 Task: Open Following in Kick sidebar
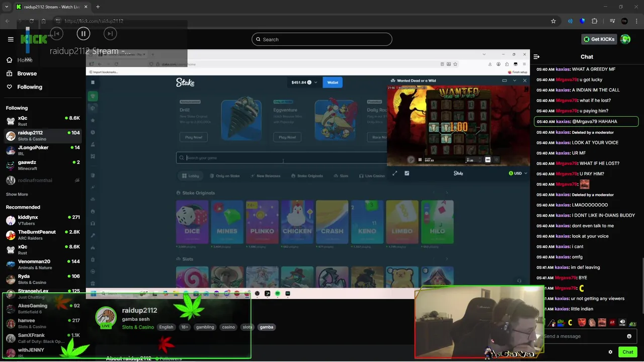24,87
